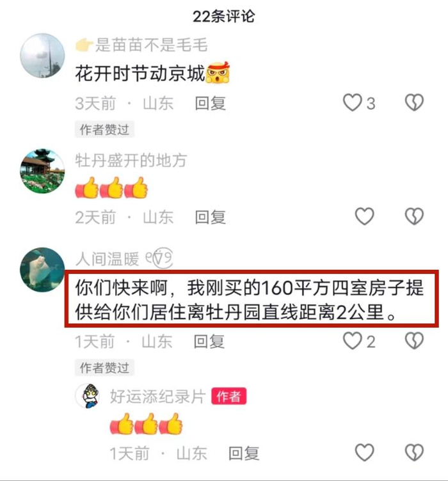
Task: Open 牡丹盛开的地方's pavilion avatar
Action: coord(42,171)
